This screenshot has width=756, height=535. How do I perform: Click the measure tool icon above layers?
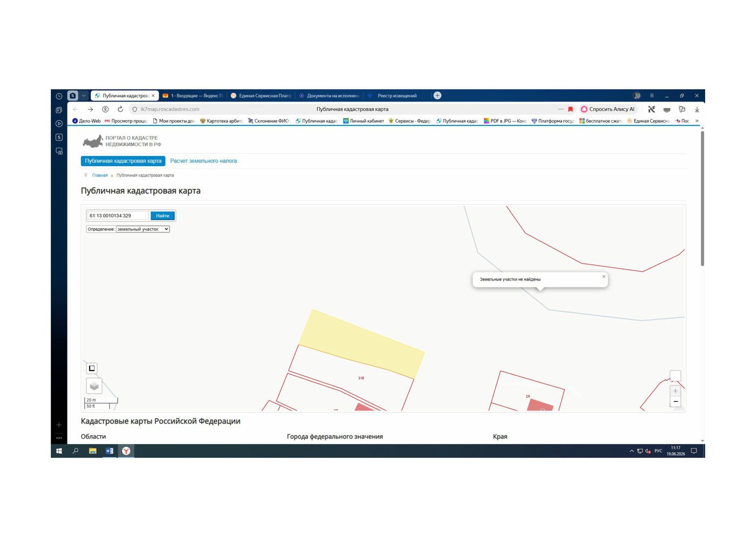[92, 369]
